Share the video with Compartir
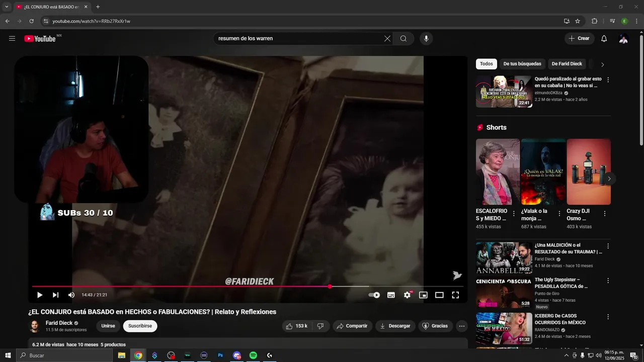Viewport: 644px width, 362px height. pyautogui.click(x=353, y=326)
